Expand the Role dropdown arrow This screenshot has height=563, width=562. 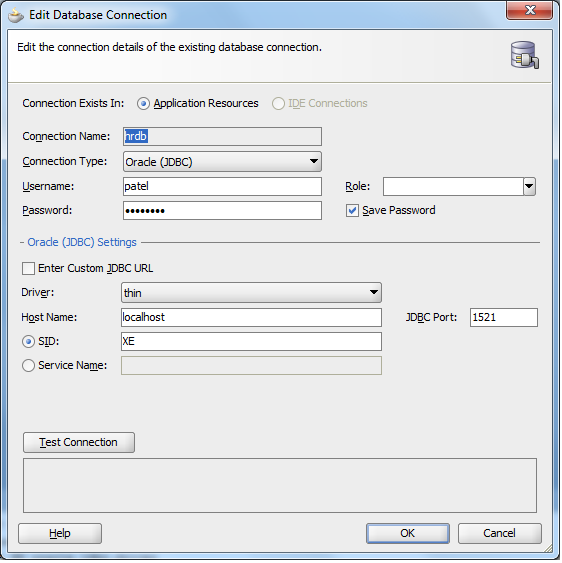click(530, 187)
